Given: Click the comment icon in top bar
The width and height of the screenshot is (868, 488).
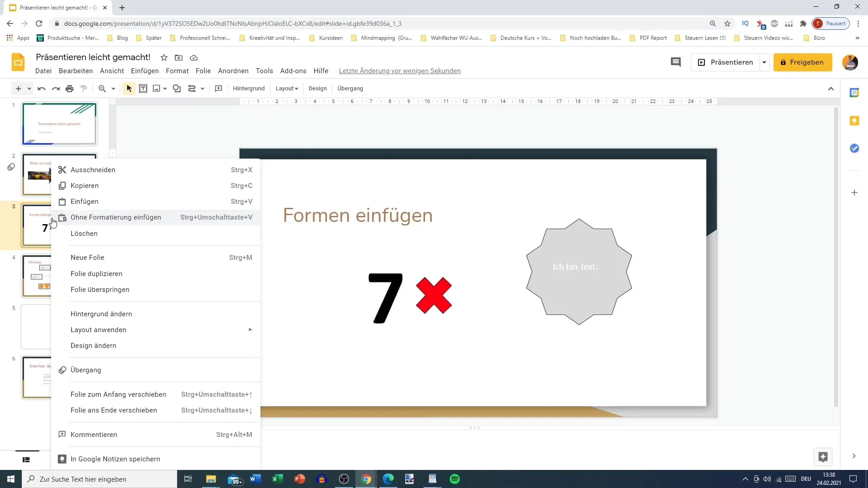Looking at the screenshot, I should tap(676, 62).
